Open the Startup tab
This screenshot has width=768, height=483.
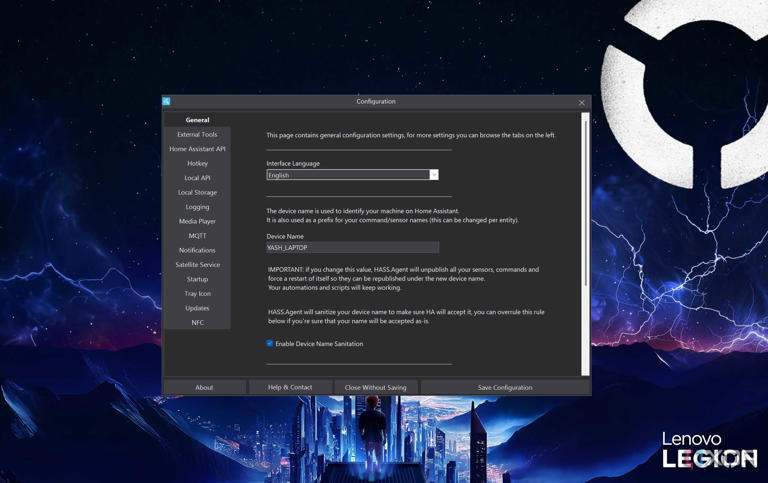197,279
